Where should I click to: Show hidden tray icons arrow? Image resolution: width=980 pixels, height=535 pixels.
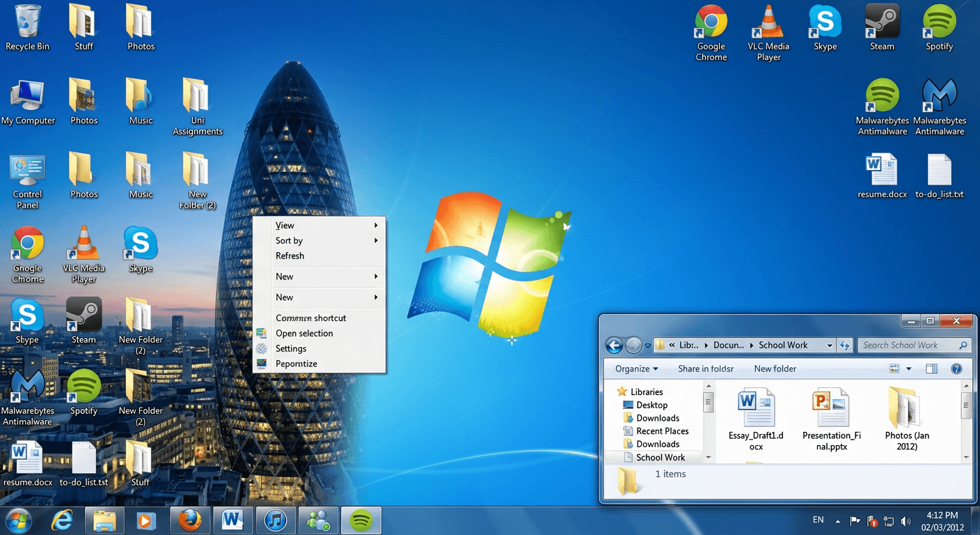click(x=837, y=521)
